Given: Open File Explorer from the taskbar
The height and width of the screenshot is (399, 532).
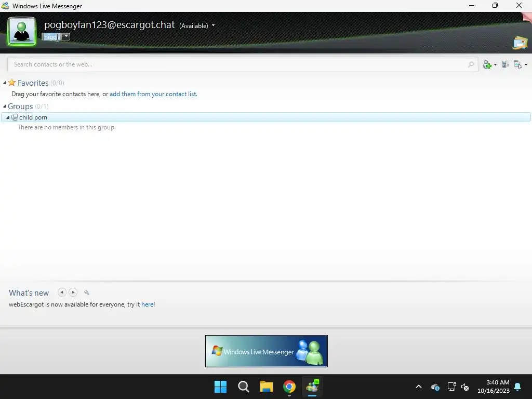Looking at the screenshot, I should [267, 387].
